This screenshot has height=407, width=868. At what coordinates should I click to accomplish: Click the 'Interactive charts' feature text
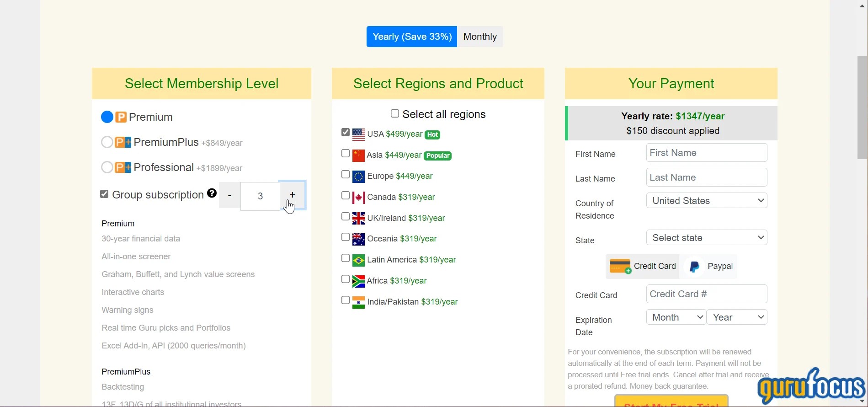pos(133,292)
